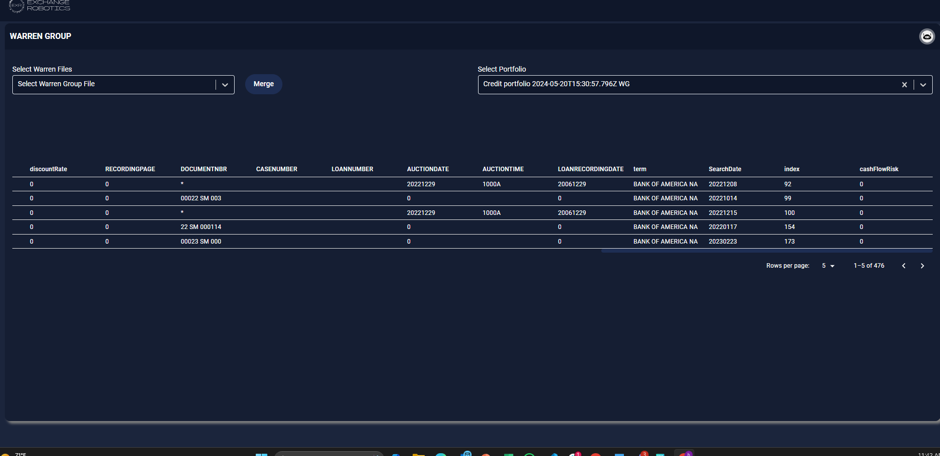941x456 pixels.
Task: Open the Select Portfolio dropdown chevron
Action: [x=923, y=85]
